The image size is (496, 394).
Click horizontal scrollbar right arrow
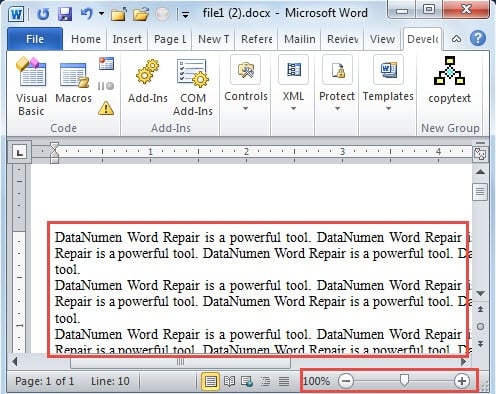(464, 361)
